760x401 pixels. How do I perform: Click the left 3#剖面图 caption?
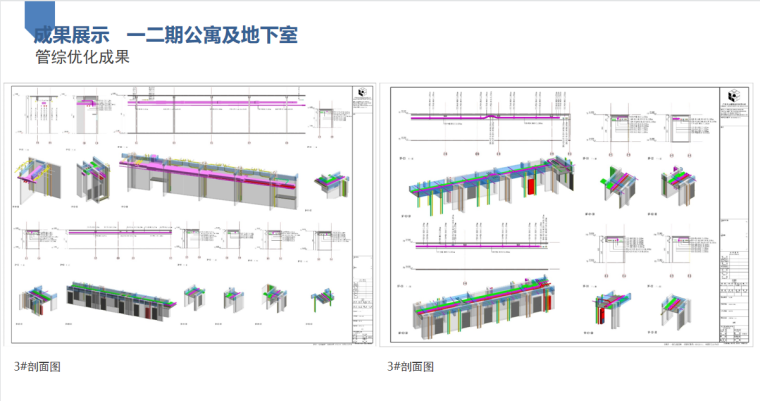pos(37,366)
